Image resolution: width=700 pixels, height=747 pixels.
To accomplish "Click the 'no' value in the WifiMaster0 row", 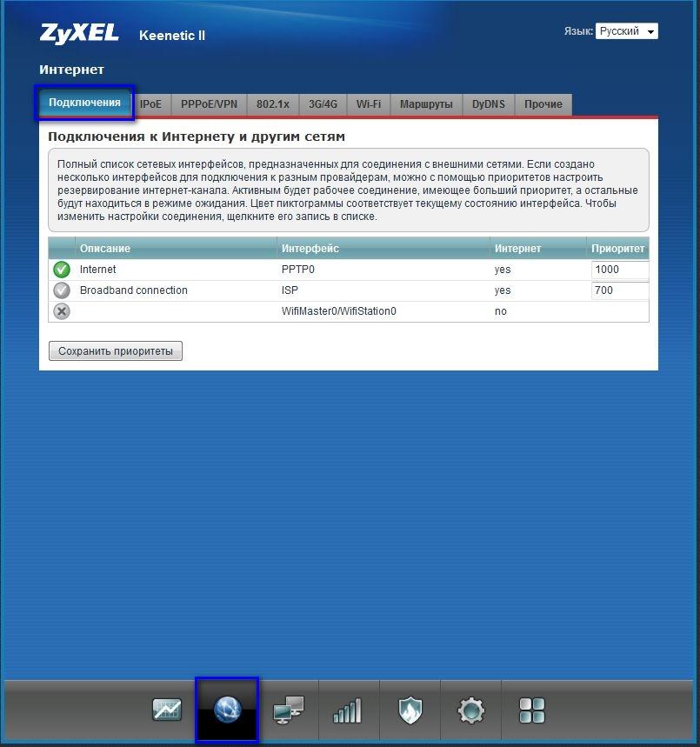I will (x=500, y=311).
